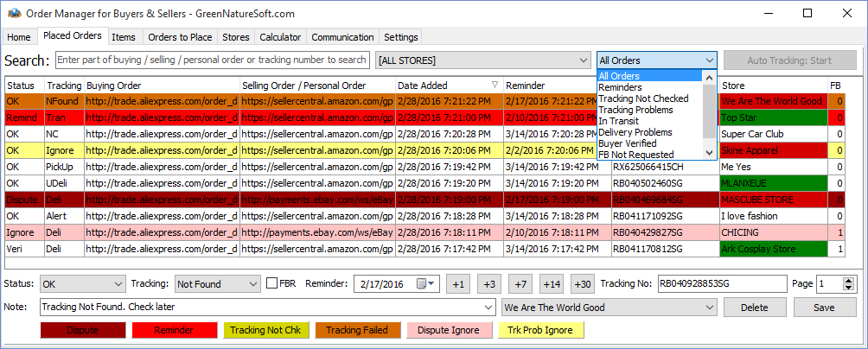Expand the ALL STORES dropdown
868x349 pixels.
click(483, 60)
